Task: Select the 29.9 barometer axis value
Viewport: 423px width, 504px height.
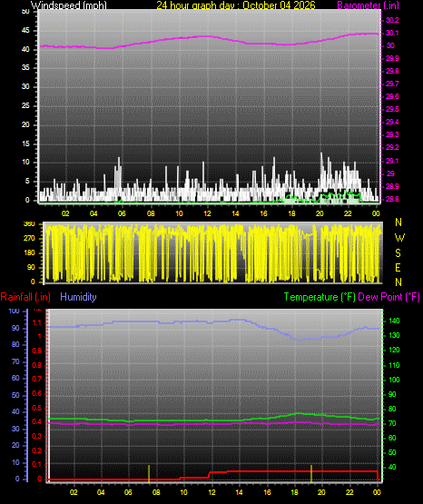Action: pos(392,58)
